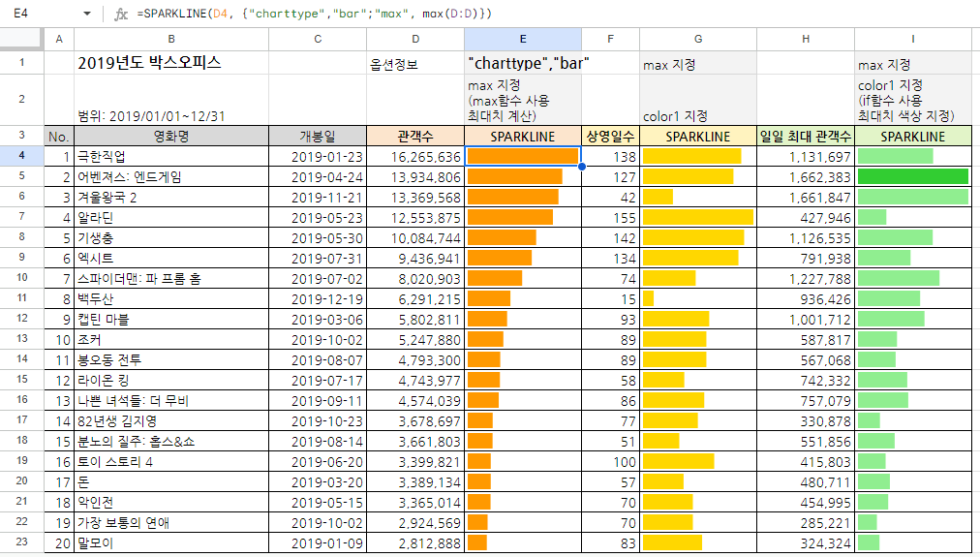
Task: Click the 관객수 header cell
Action: [x=415, y=137]
